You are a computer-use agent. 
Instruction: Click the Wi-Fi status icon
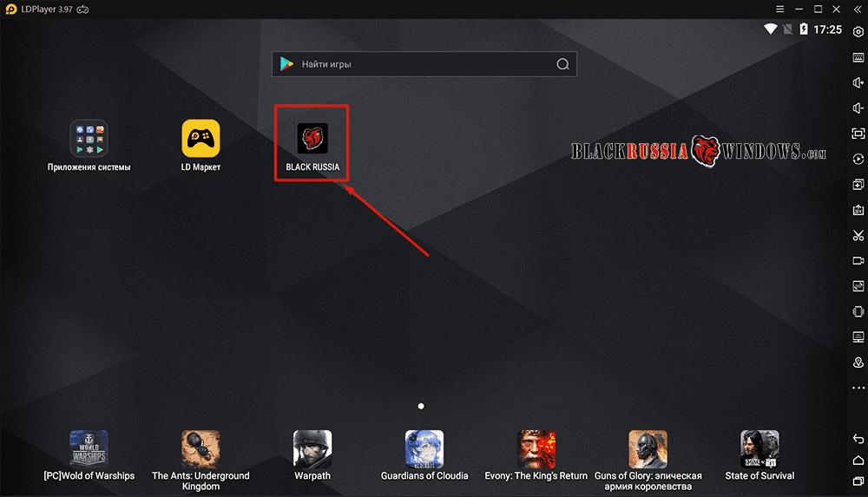[x=770, y=29]
